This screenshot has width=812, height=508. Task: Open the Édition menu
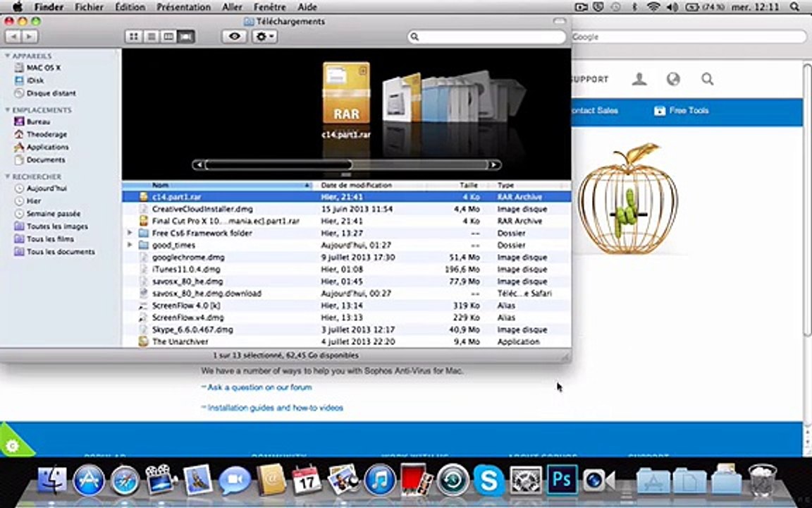(x=130, y=7)
